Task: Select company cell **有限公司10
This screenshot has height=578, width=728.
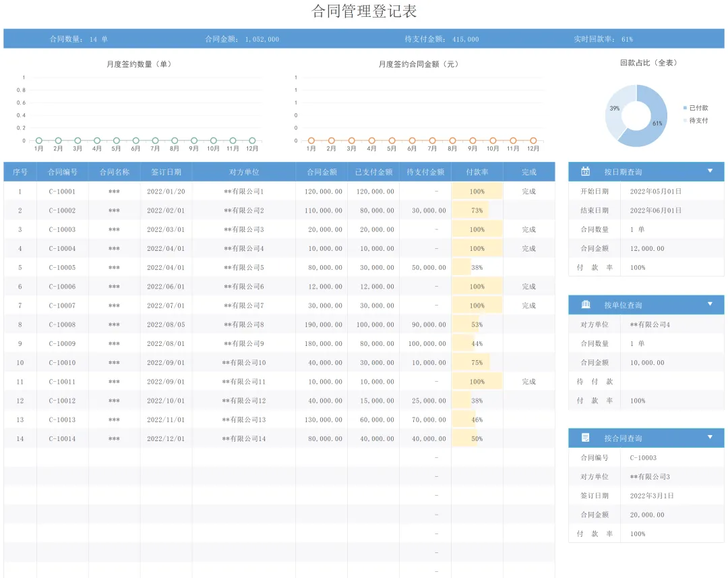Action: (244, 362)
